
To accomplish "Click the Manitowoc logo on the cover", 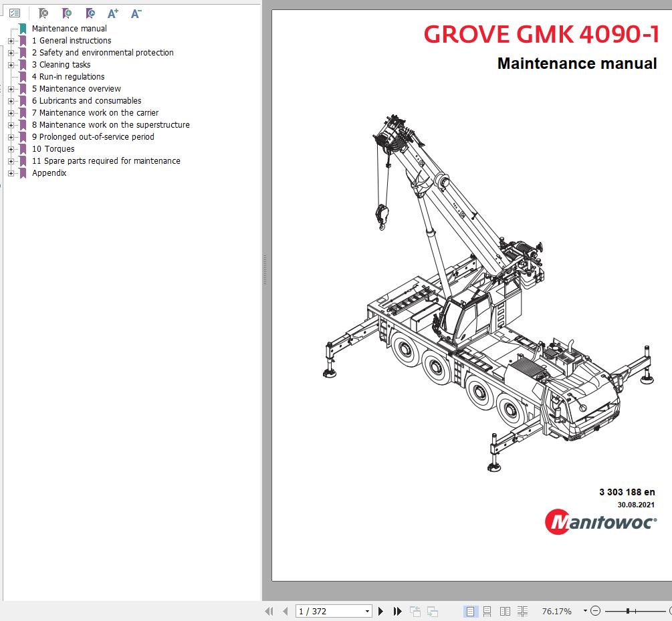I will point(600,522).
